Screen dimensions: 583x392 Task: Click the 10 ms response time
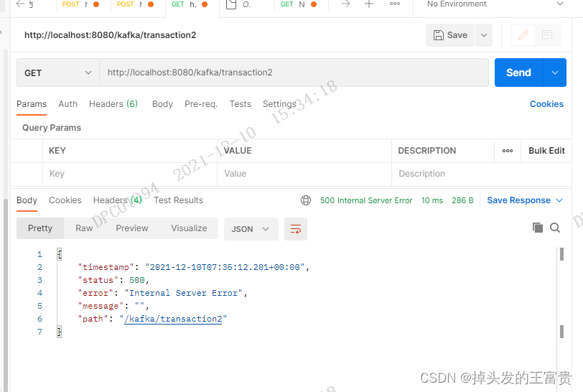click(x=432, y=200)
